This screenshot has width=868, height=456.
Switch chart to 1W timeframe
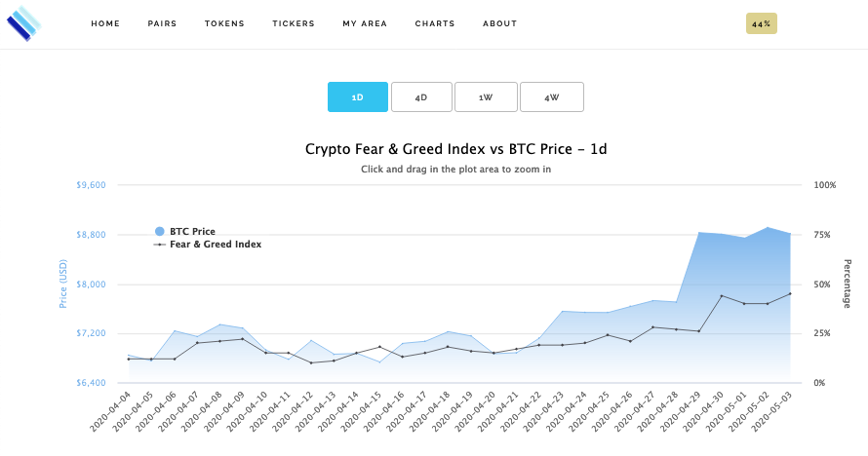pos(486,97)
